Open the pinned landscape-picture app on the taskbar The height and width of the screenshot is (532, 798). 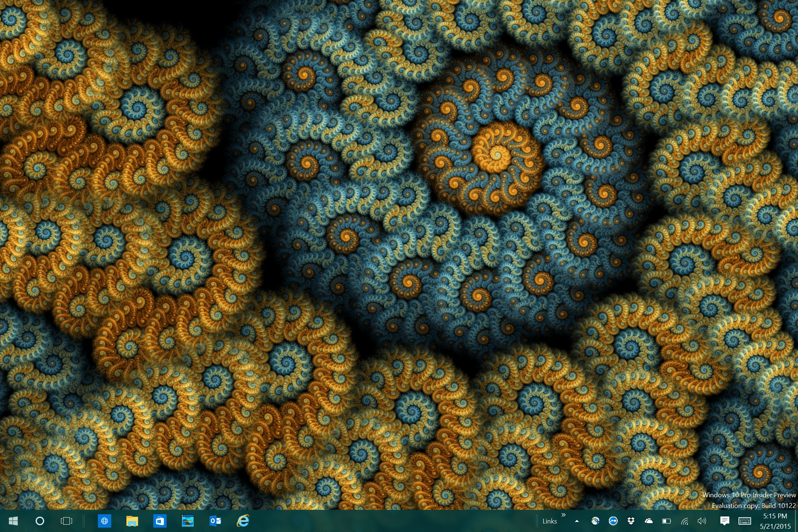coord(188,521)
